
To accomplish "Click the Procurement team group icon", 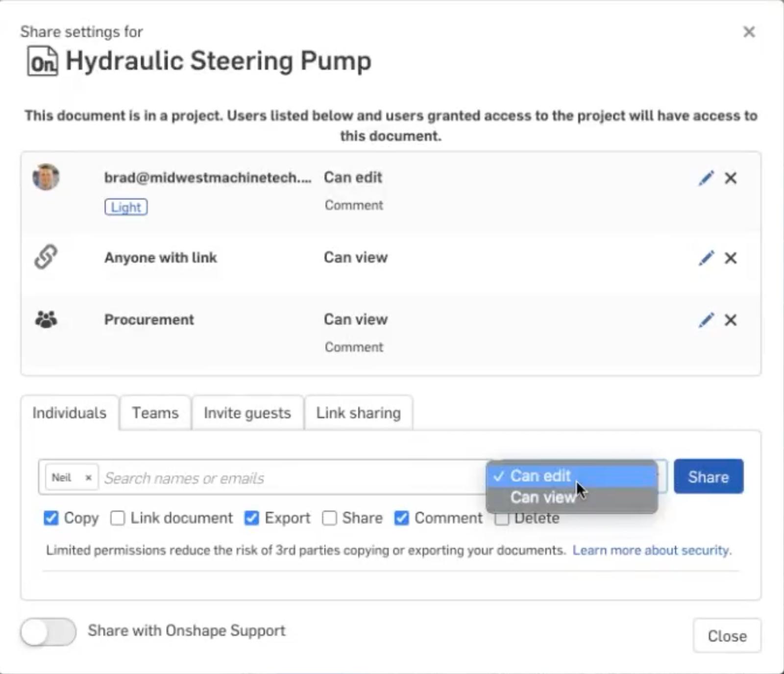I will [45, 319].
